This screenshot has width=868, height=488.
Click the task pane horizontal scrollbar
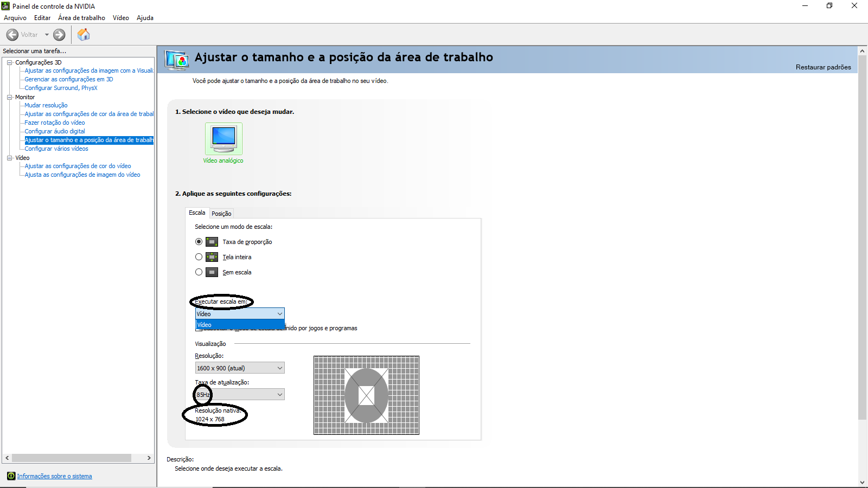72,458
